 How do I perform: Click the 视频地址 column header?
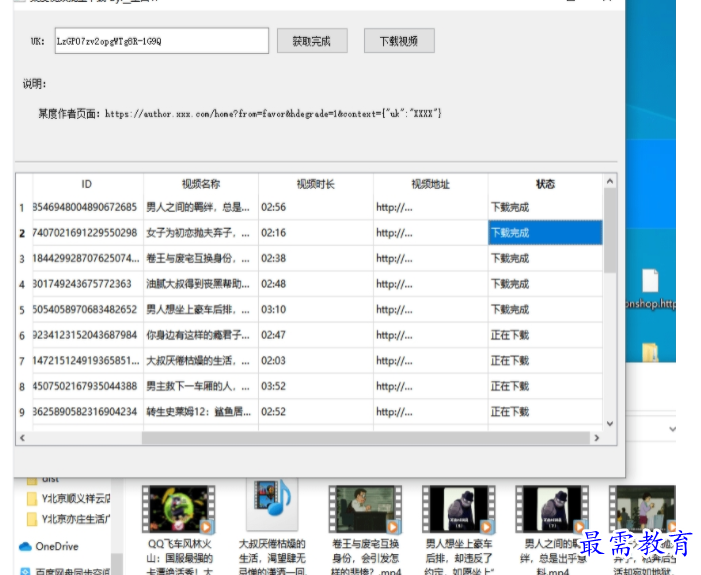click(431, 184)
